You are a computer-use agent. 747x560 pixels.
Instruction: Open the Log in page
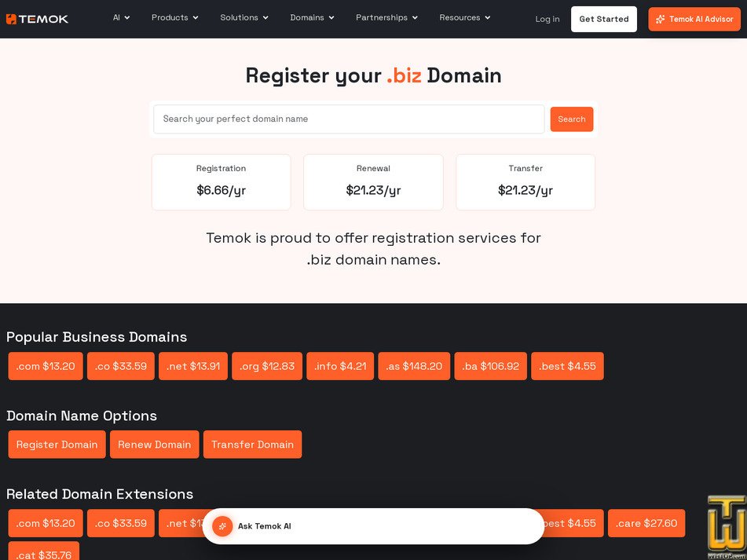coord(547,19)
